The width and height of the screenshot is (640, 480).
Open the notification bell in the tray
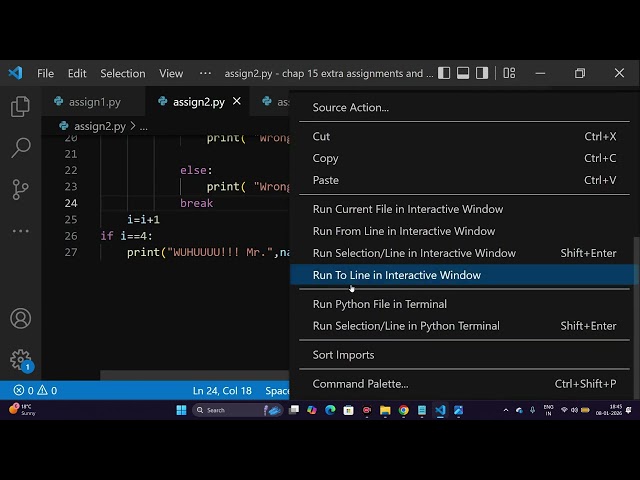coord(629,410)
